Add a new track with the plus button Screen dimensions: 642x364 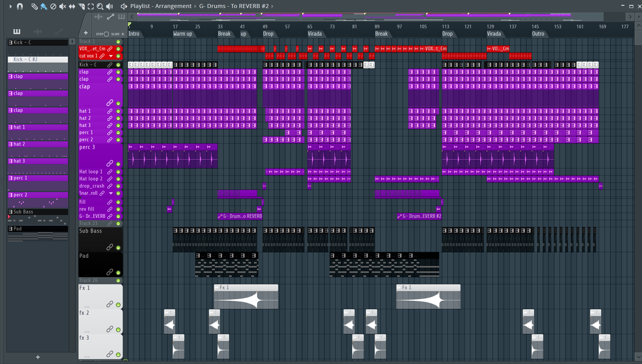pyautogui.click(x=86, y=33)
